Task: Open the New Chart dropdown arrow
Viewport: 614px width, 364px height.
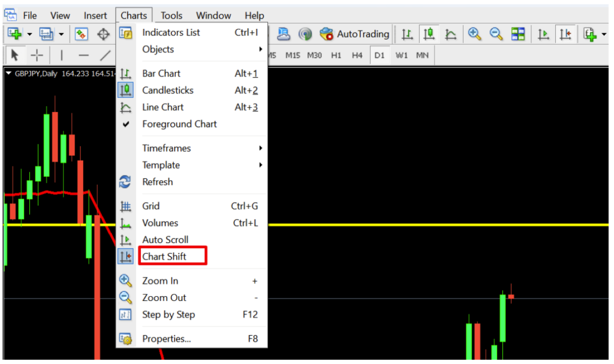Action: (29, 34)
